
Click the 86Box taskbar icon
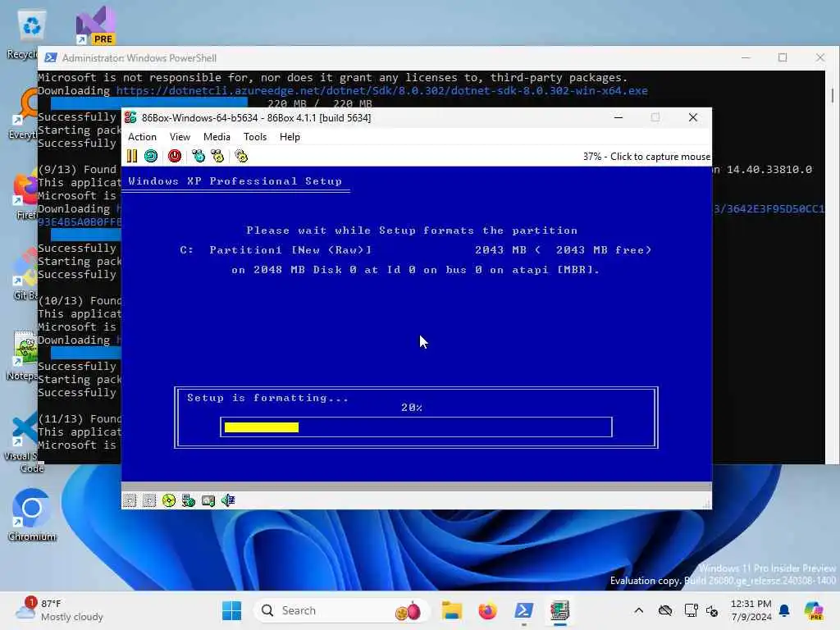[x=559, y=610]
